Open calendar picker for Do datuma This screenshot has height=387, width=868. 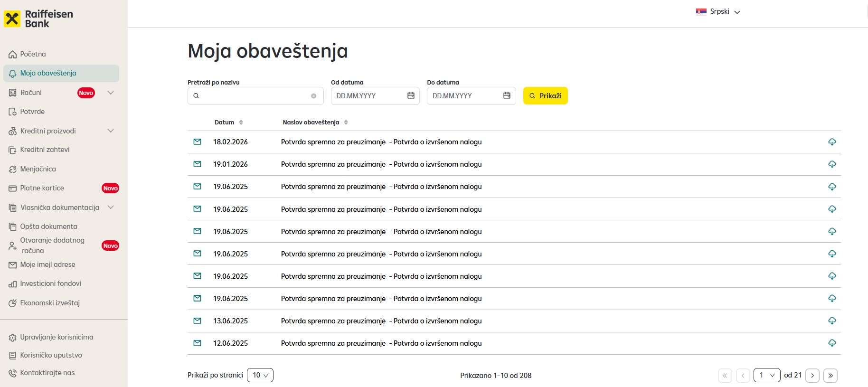(x=507, y=95)
